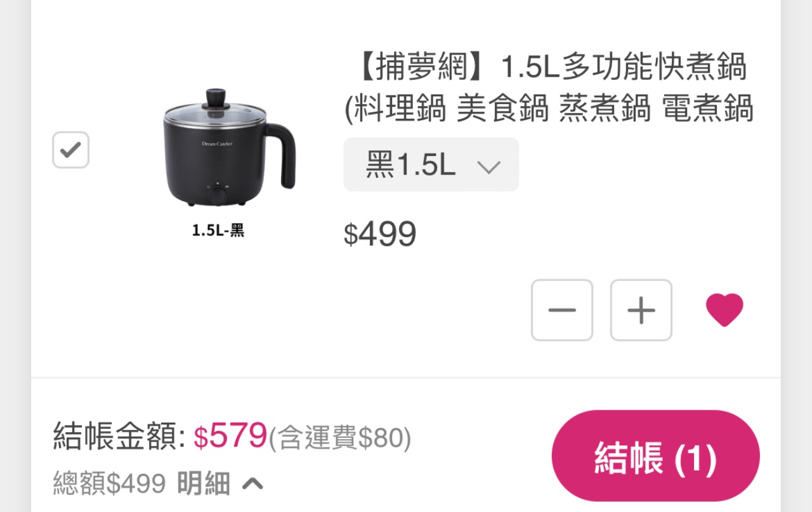Click the (含運費$80) shipping fee note
The height and width of the screenshot is (512, 812).
(340, 438)
